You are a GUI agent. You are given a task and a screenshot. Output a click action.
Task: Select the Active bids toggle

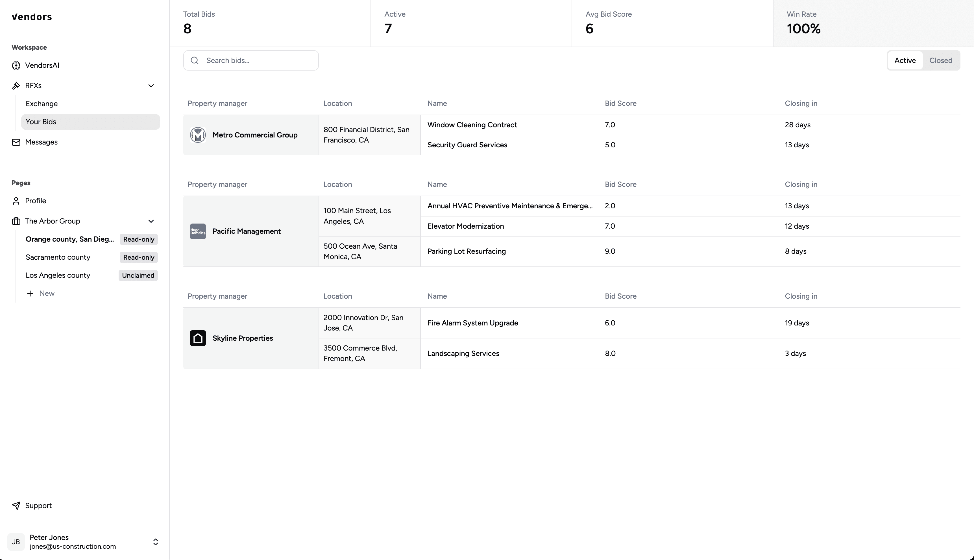(905, 60)
